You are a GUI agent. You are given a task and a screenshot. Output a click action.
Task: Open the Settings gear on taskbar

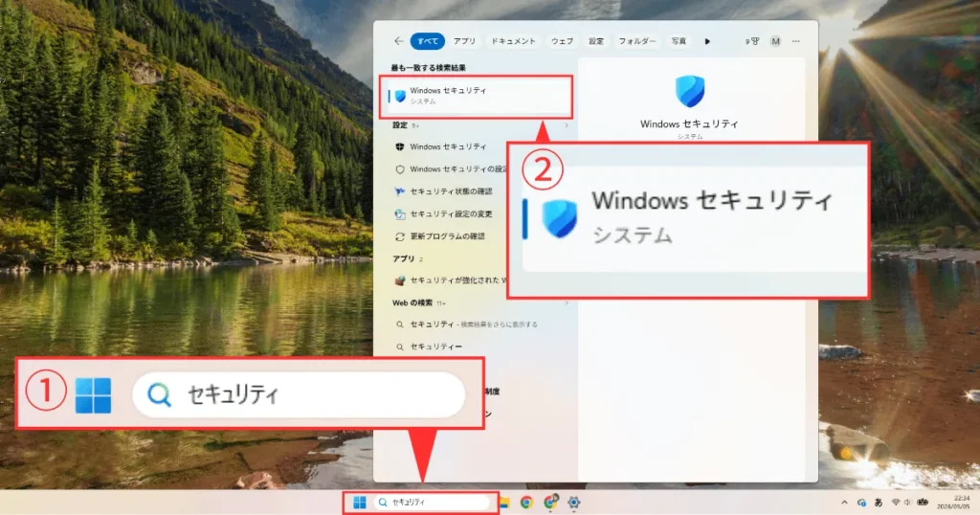point(574,503)
